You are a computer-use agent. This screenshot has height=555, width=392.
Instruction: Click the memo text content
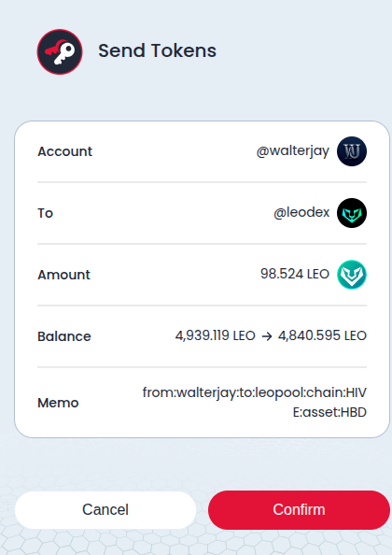[x=255, y=403]
